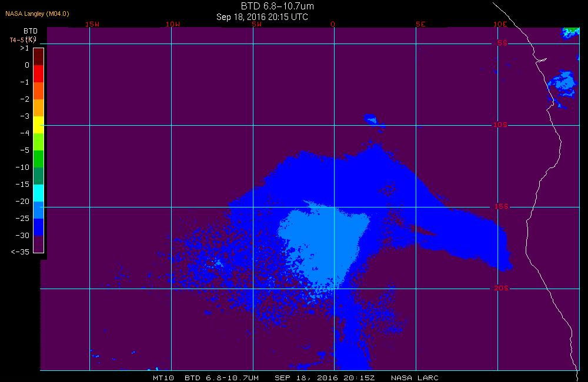Click the '10S' latitude label

point(500,125)
